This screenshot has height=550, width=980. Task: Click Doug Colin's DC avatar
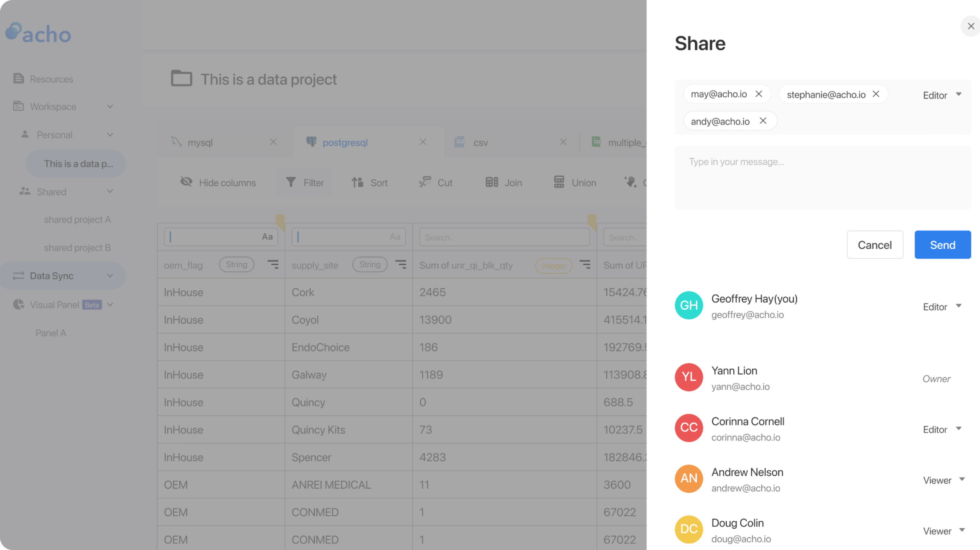[689, 529]
